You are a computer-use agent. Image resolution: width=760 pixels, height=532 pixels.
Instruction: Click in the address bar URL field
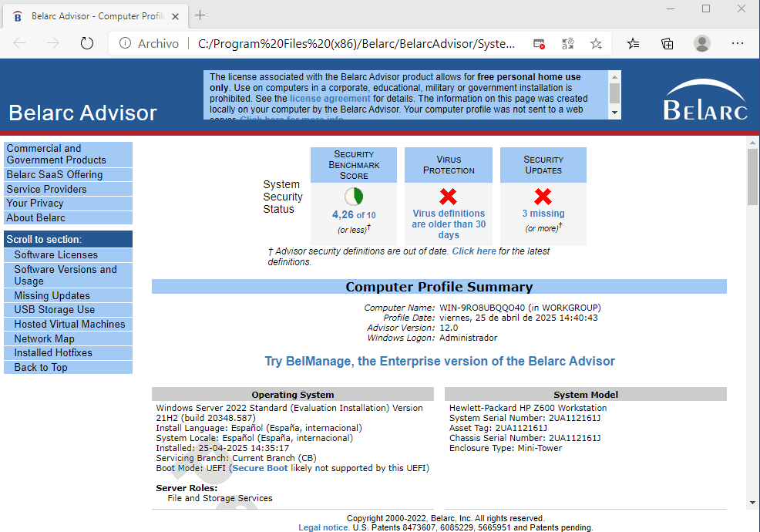pos(356,44)
